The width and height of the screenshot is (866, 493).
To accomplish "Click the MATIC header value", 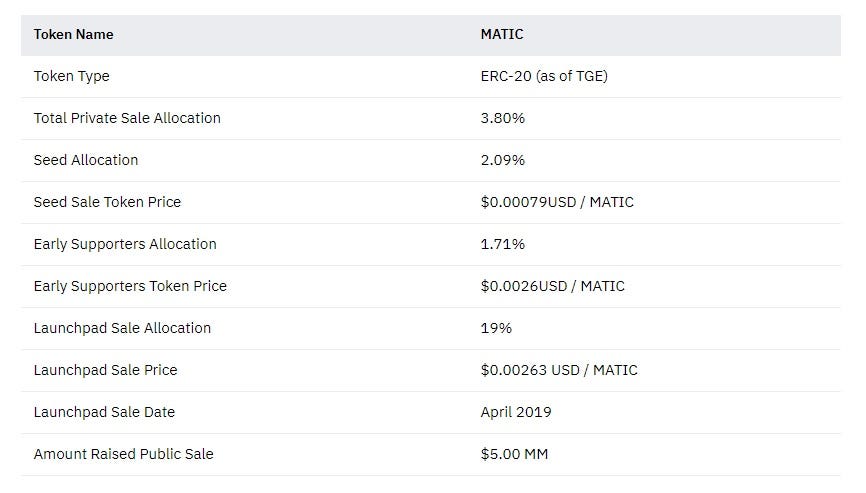I will [501, 34].
